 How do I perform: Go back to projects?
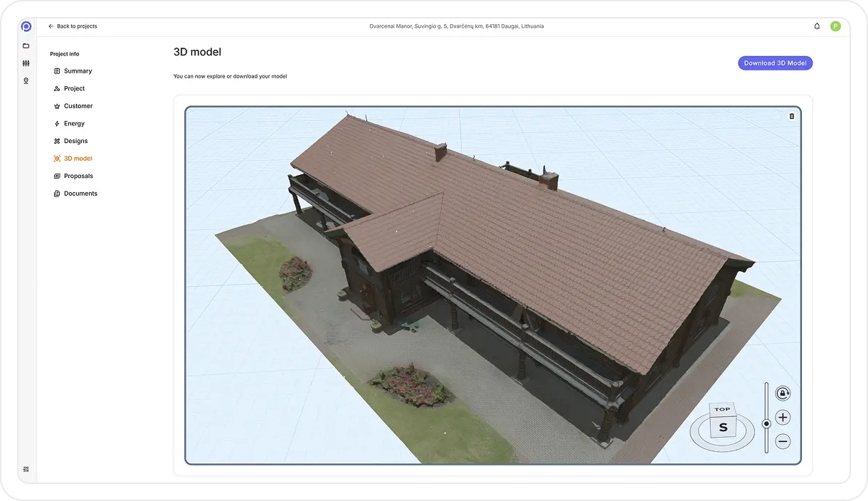coord(73,26)
